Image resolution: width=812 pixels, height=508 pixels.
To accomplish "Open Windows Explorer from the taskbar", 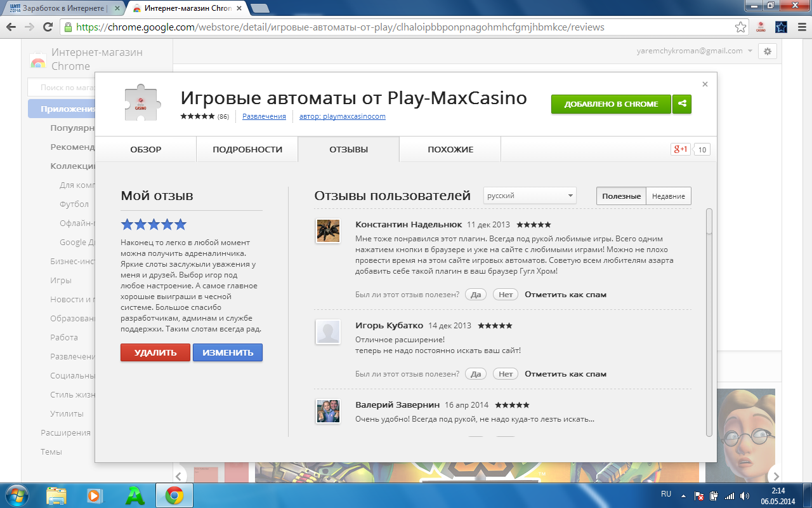I will (56, 495).
